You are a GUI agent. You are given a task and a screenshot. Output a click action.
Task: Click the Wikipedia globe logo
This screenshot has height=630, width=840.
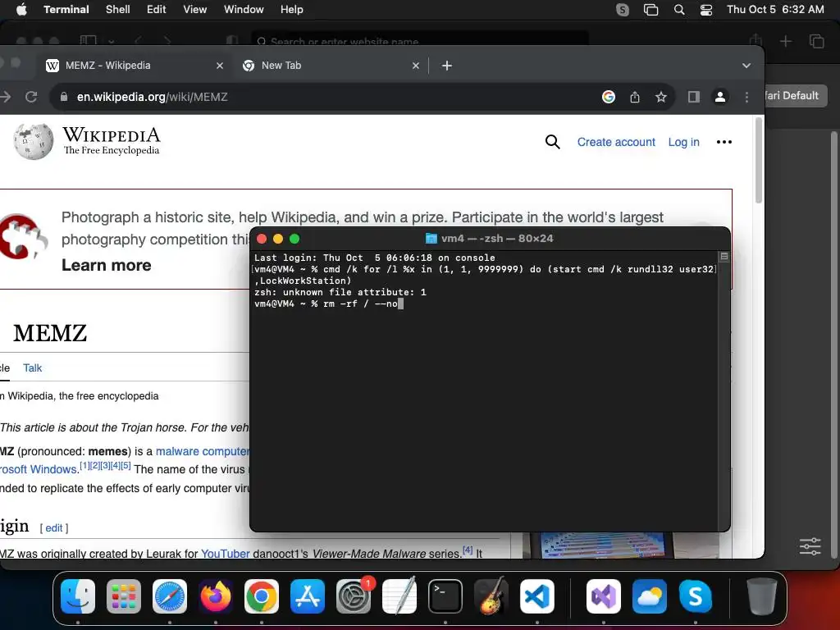(x=33, y=141)
